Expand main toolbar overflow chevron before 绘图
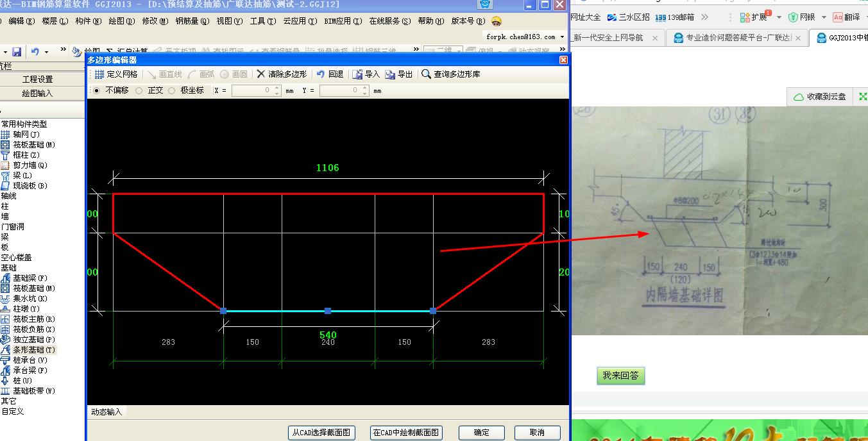 [x=64, y=50]
